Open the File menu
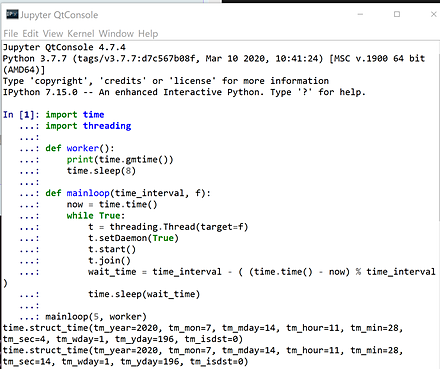This screenshot has width=440, height=369. [11, 34]
